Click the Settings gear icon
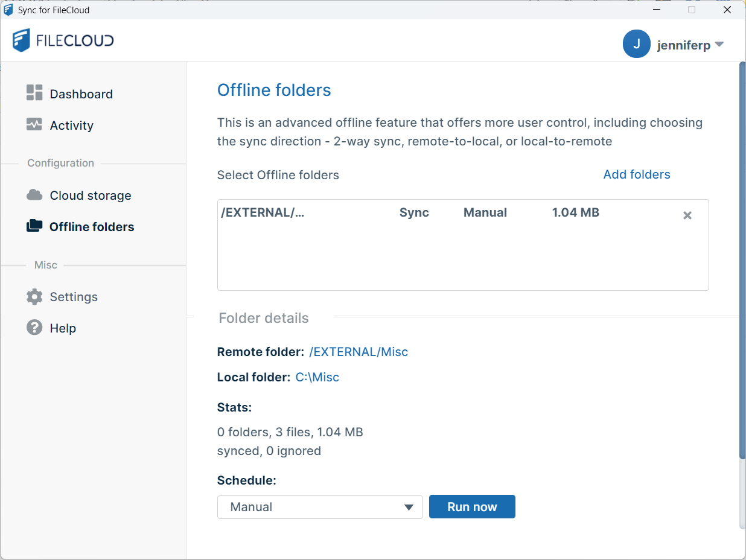The image size is (746, 560). click(34, 296)
